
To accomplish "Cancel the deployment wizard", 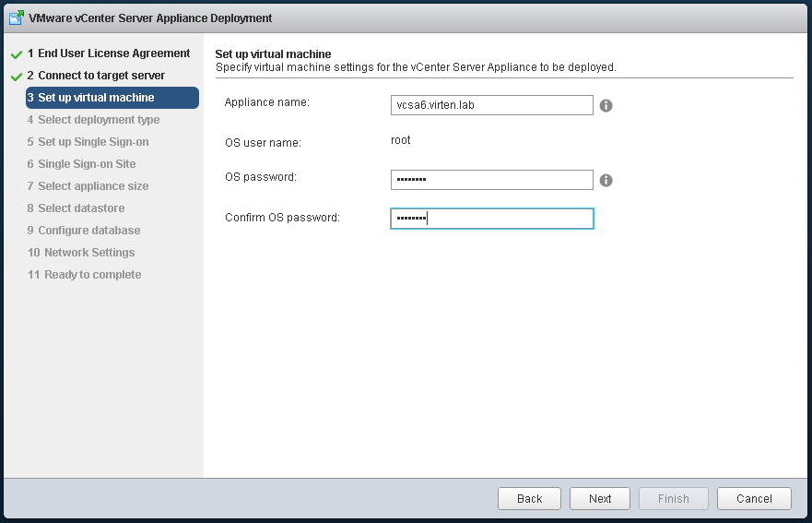I will point(754,499).
